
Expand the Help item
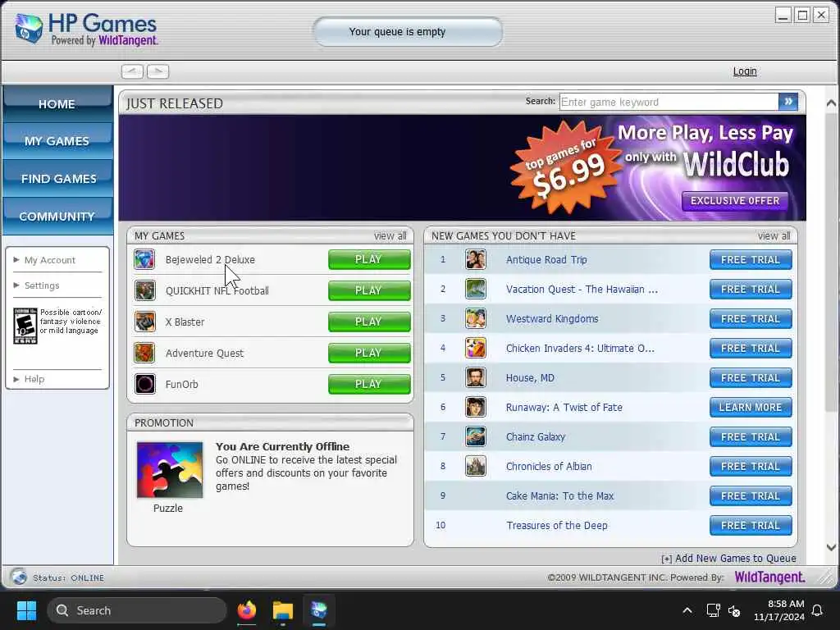(34, 379)
